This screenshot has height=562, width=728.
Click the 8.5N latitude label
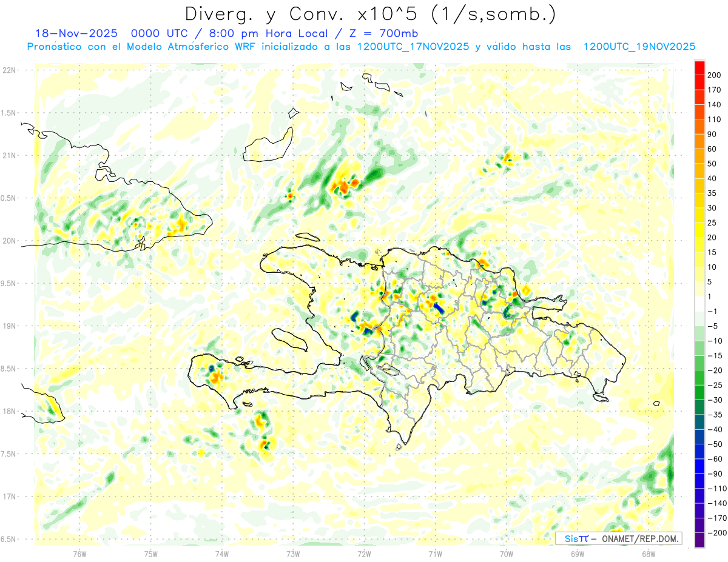(8, 369)
